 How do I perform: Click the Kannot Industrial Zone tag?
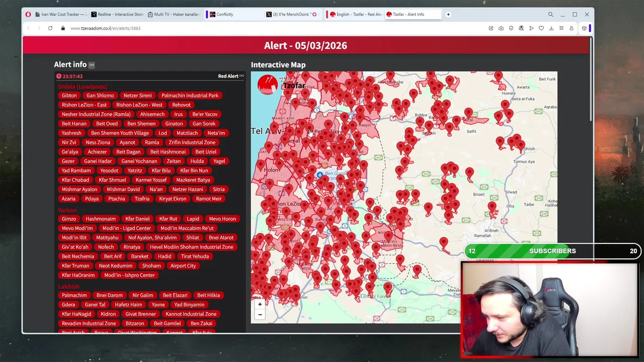[191, 314]
